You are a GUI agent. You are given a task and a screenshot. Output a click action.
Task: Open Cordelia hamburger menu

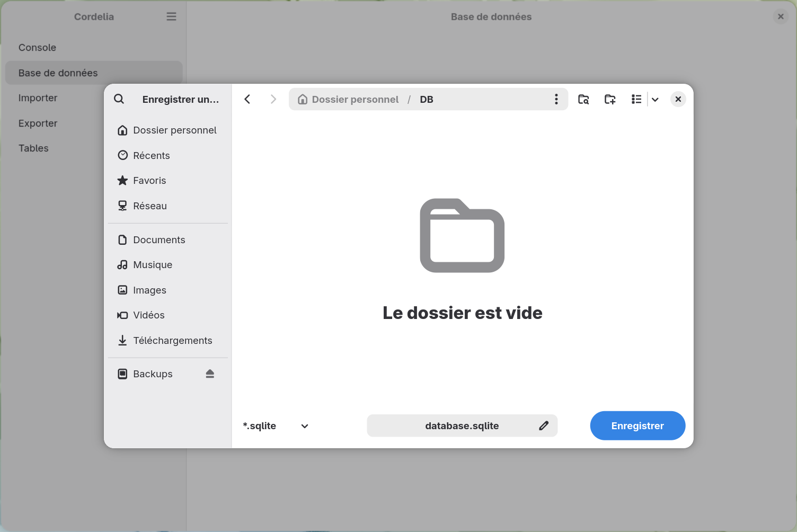[x=171, y=16]
